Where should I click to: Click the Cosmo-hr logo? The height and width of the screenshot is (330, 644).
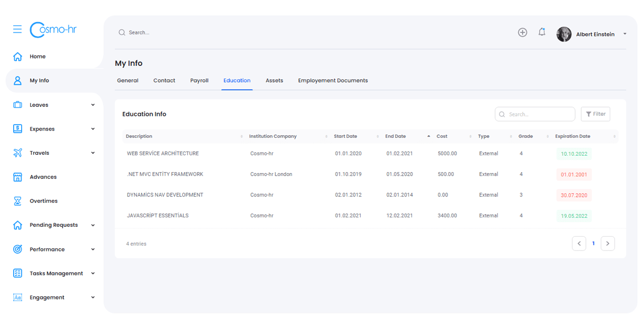click(x=53, y=29)
